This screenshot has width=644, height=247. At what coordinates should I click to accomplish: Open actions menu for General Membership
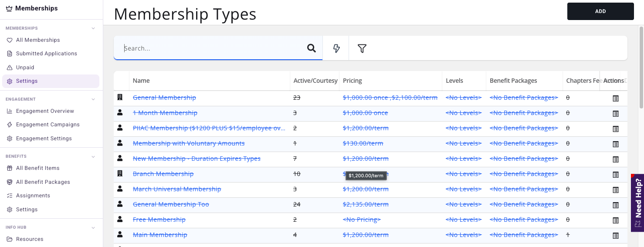click(615, 98)
